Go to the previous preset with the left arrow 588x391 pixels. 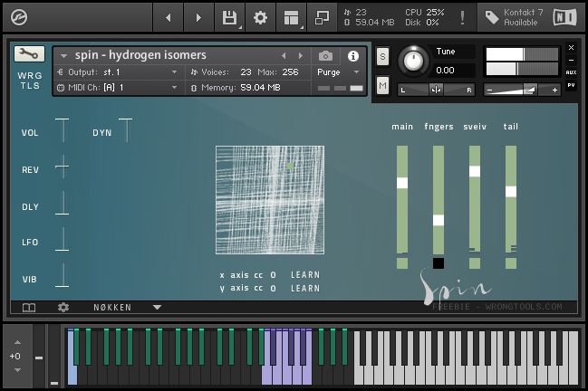168,17
